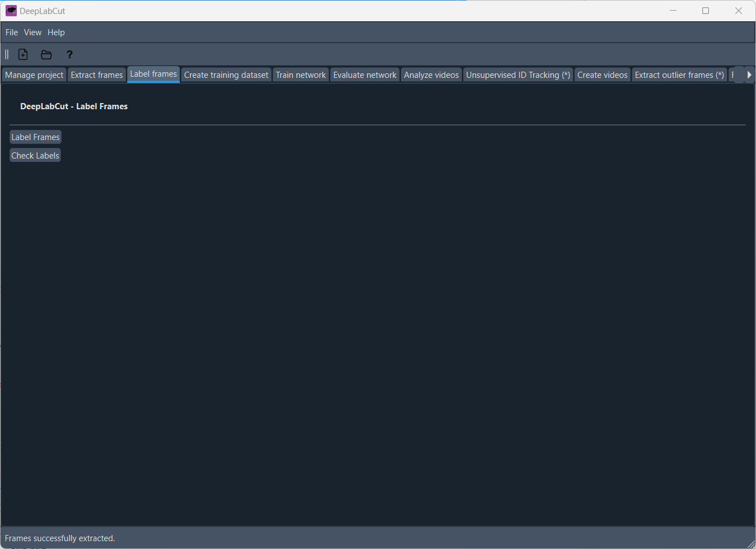The image size is (756, 549).
Task: Switch to the Manage project tab
Action: 34,75
